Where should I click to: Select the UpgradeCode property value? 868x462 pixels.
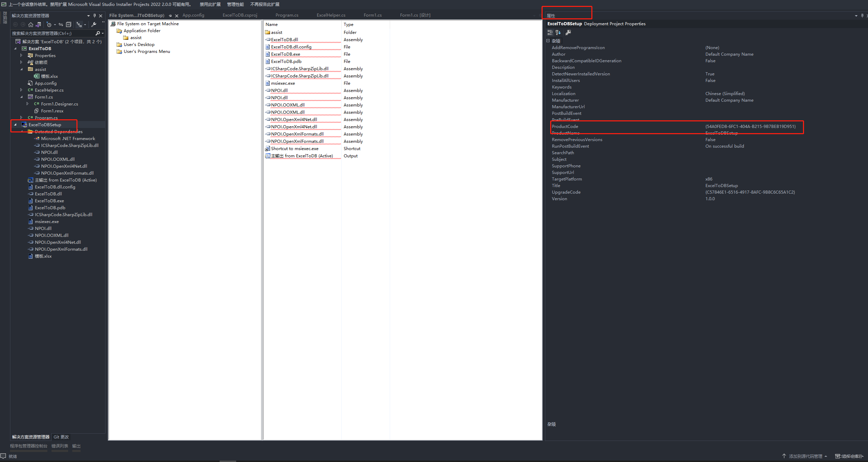click(x=750, y=192)
